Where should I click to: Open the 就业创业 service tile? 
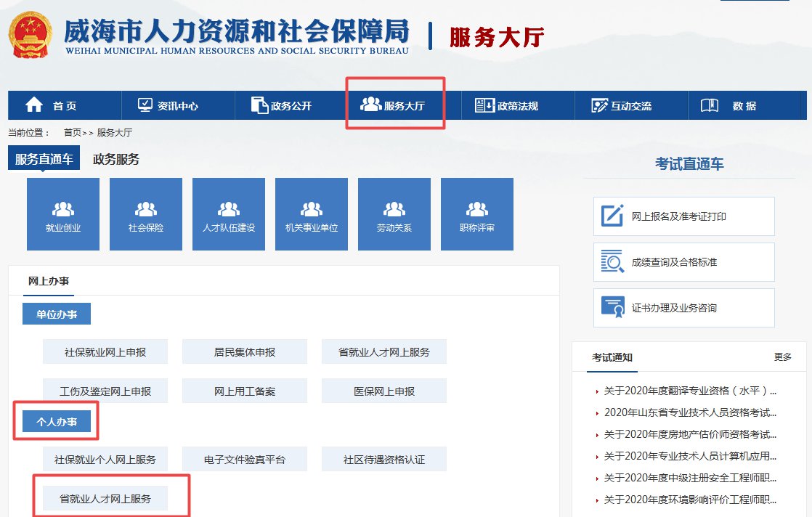pos(63,214)
